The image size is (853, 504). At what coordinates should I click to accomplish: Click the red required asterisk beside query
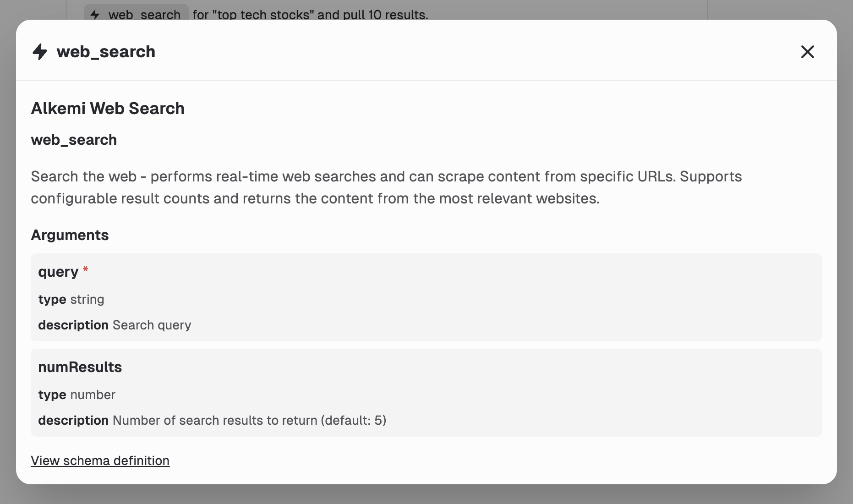click(86, 270)
